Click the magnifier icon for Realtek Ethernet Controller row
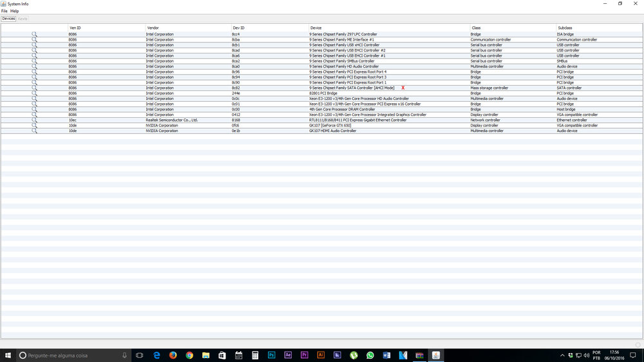644x362 pixels. [x=34, y=120]
